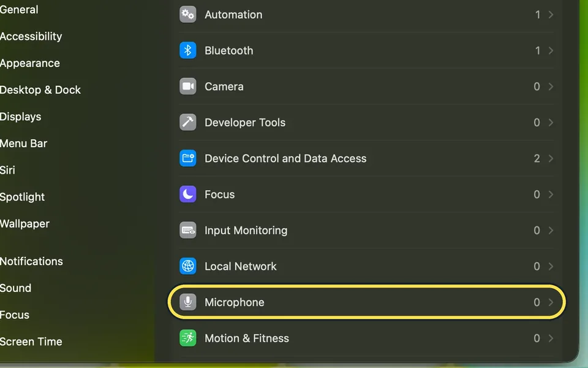
Task: Open the Automation label text
Action: (x=233, y=15)
